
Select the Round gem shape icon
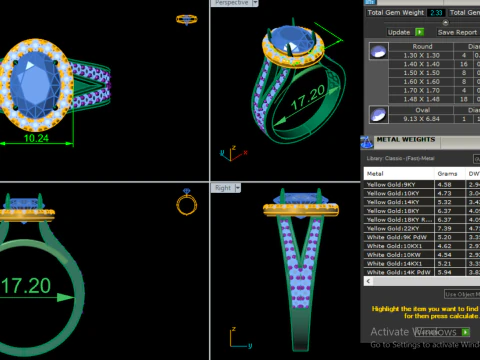pyautogui.click(x=379, y=51)
